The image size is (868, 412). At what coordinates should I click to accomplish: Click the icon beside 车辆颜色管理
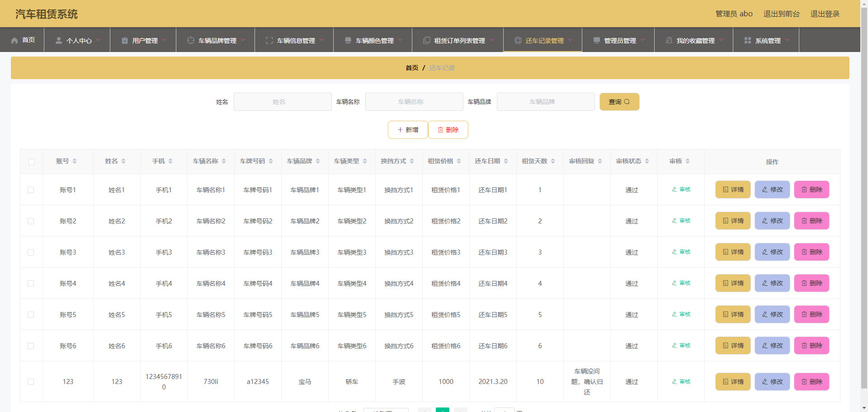[x=348, y=40]
